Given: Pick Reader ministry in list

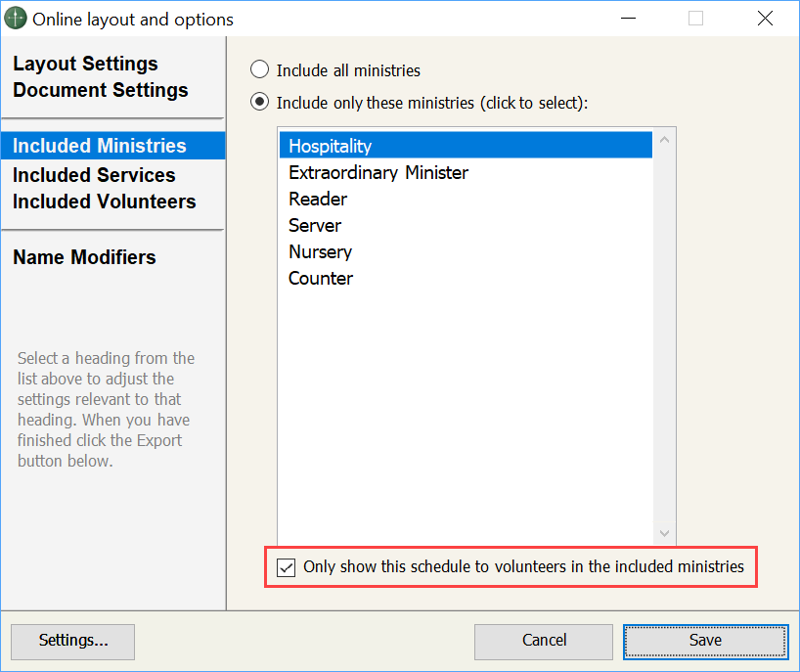Looking at the screenshot, I should click(x=318, y=199).
